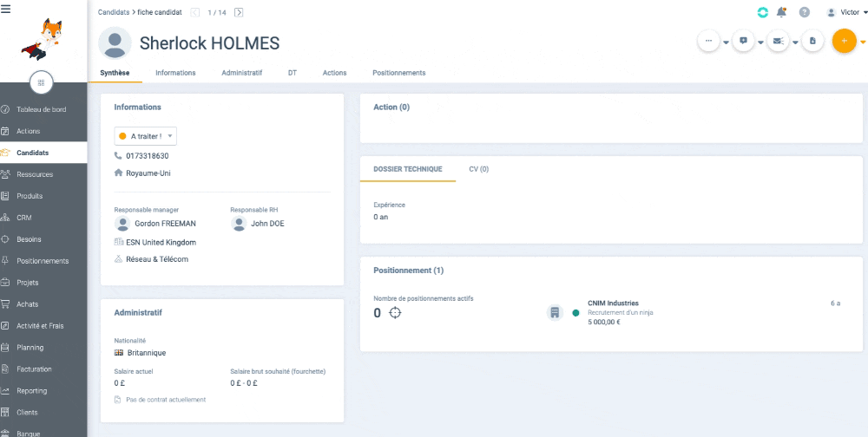Image resolution: width=868 pixels, height=437 pixels.
Task: Click the teal sync circle icon
Action: [x=763, y=12]
